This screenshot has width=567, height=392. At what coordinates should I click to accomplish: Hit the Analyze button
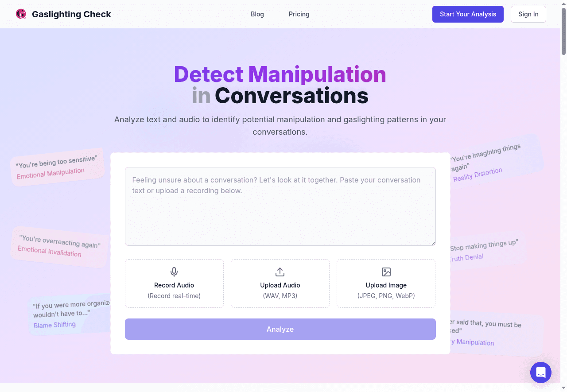coord(280,329)
